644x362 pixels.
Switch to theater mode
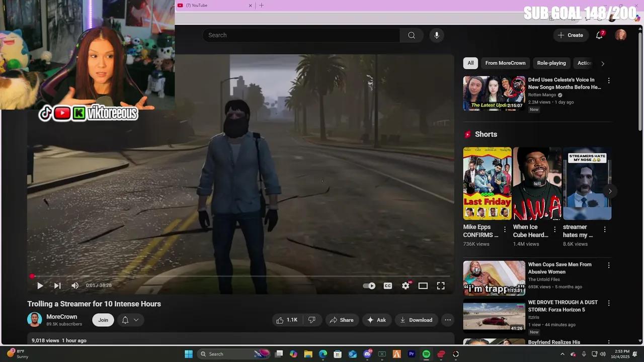tap(423, 286)
